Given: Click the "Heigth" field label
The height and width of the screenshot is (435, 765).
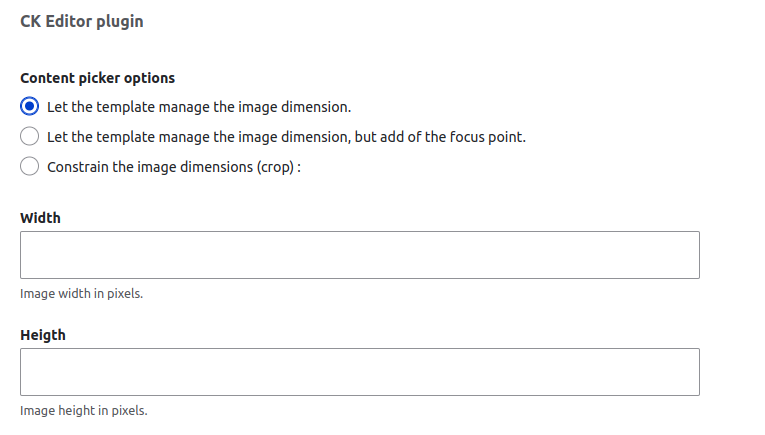Looking at the screenshot, I should [43, 335].
